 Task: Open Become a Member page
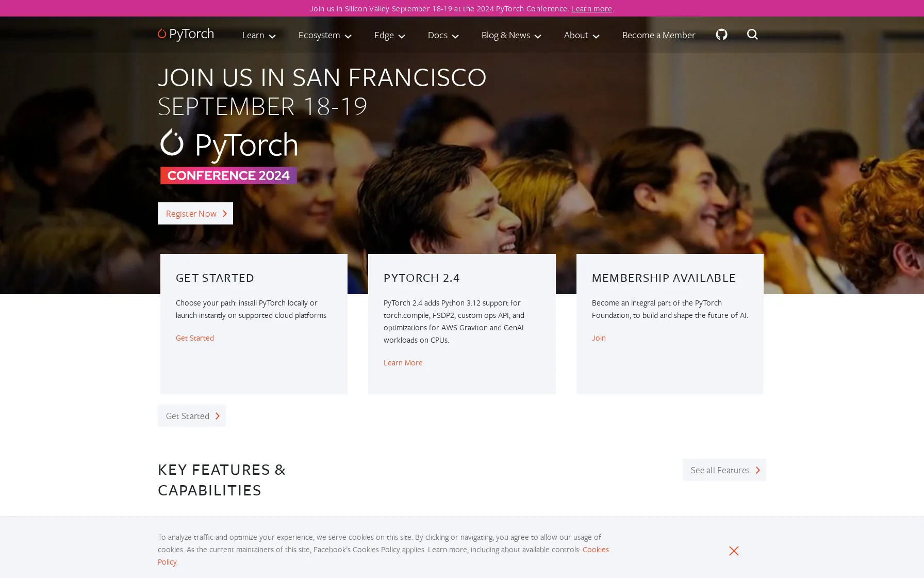pyautogui.click(x=658, y=35)
